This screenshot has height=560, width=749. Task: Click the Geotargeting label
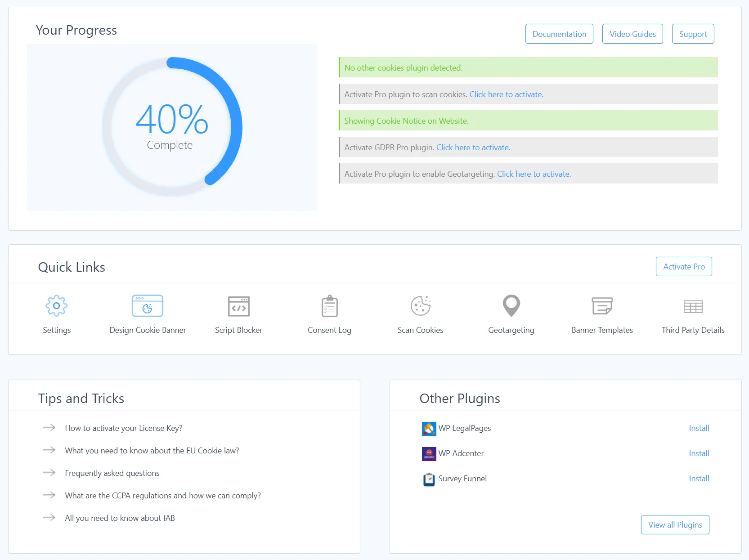click(511, 330)
